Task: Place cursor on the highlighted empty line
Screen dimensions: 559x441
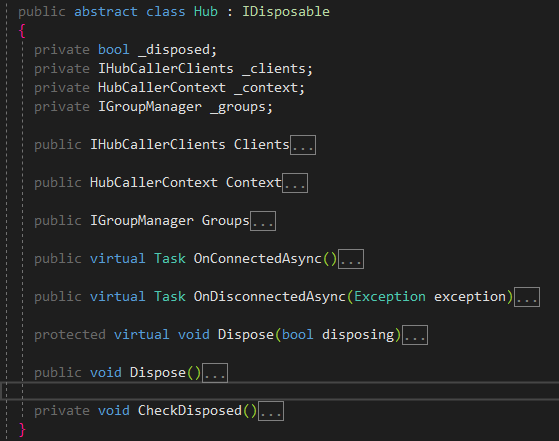Action: click(x=280, y=391)
